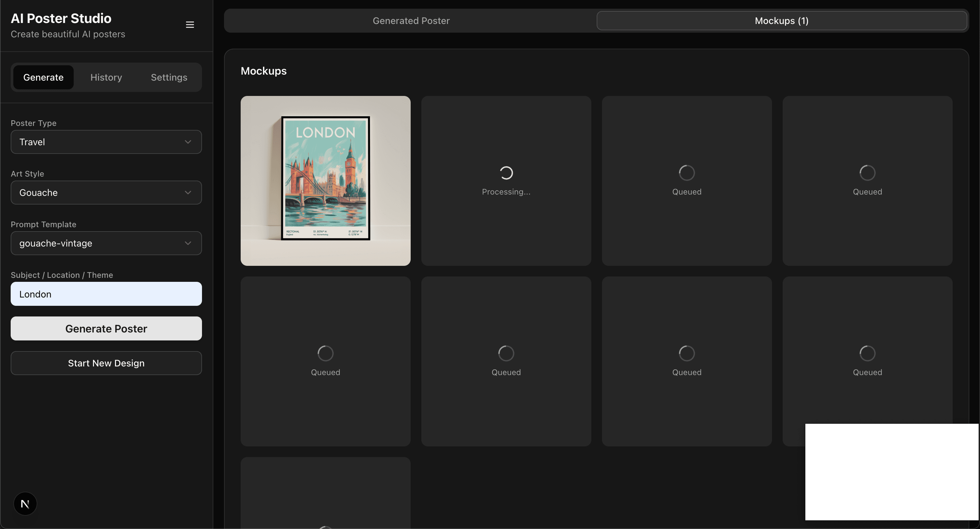This screenshot has width=980, height=529.
Task: Switch to the Generate tab
Action: (x=43, y=77)
